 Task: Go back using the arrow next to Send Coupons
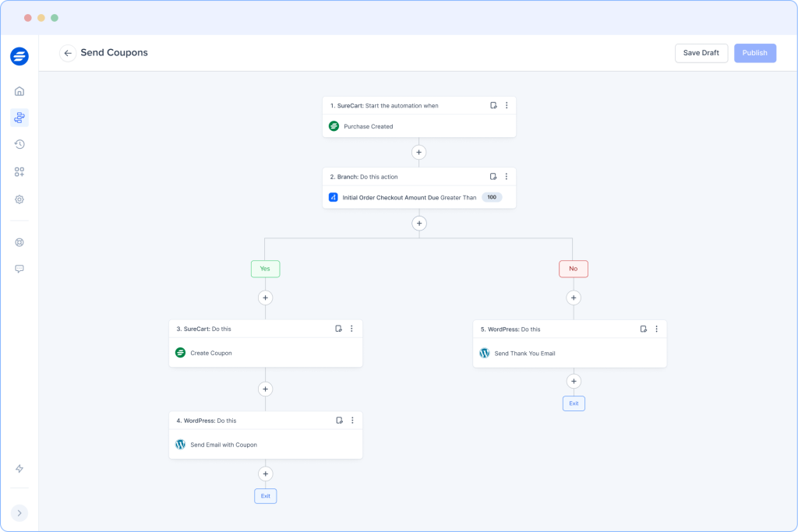[x=68, y=53]
